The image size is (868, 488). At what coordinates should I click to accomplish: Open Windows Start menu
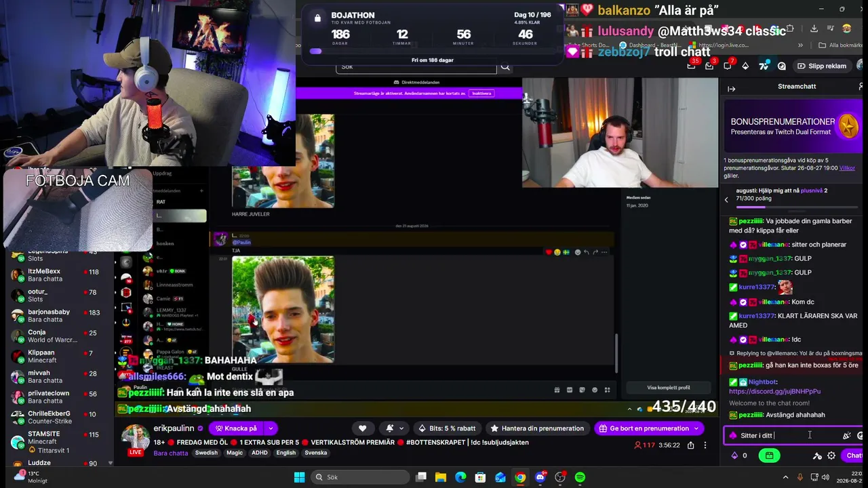tap(299, 477)
